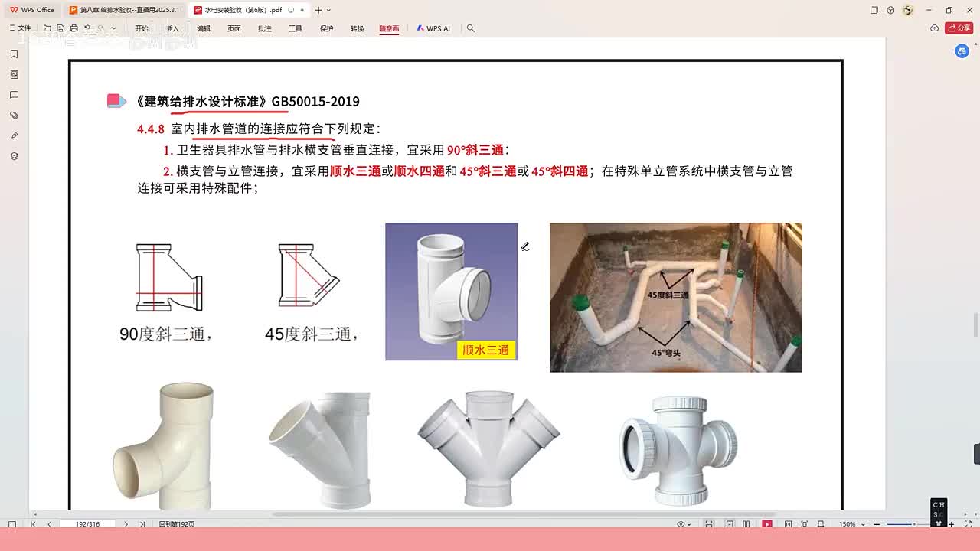Zoom out with the minus button
This screenshot has width=980, height=551.
(877, 524)
